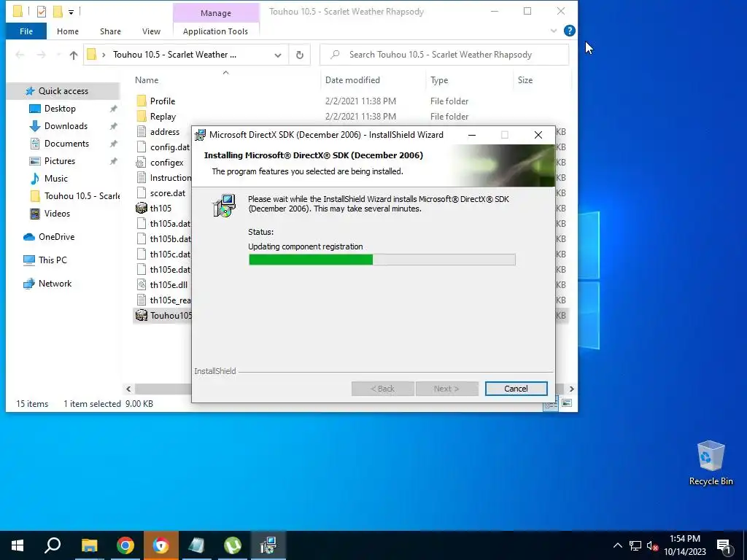Open Pictures in the navigation pane

pos(60,161)
